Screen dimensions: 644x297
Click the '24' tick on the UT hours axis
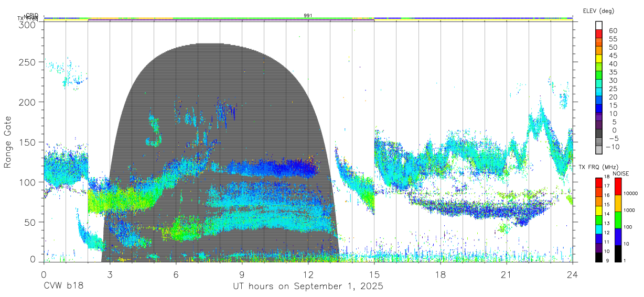572,274
